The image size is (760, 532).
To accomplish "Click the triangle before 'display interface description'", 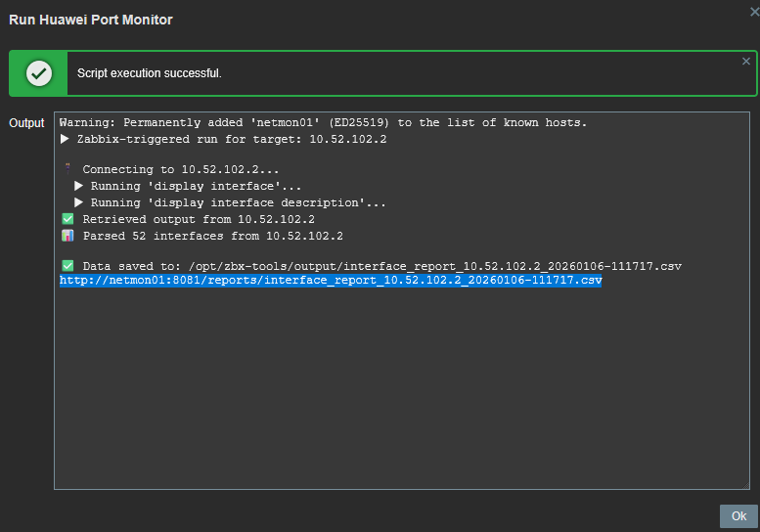I will pyautogui.click(x=79, y=202).
